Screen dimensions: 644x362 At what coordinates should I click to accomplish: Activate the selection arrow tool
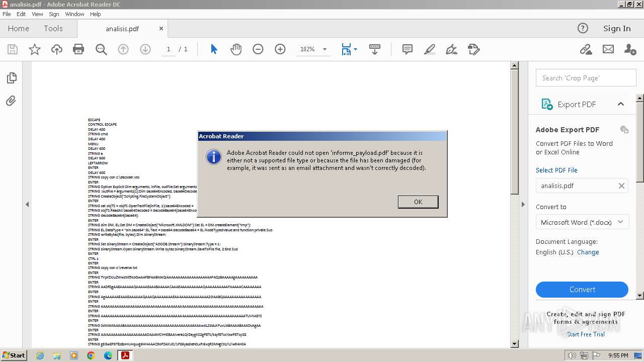coord(214,49)
